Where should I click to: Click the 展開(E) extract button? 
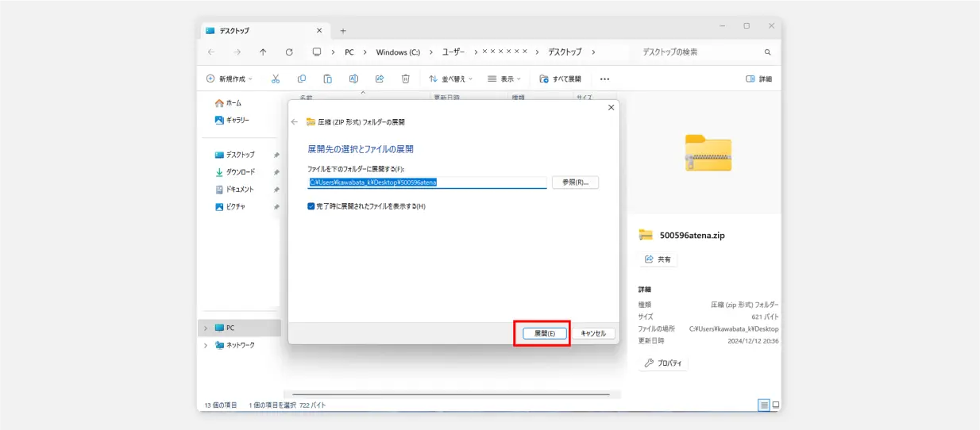[545, 333]
